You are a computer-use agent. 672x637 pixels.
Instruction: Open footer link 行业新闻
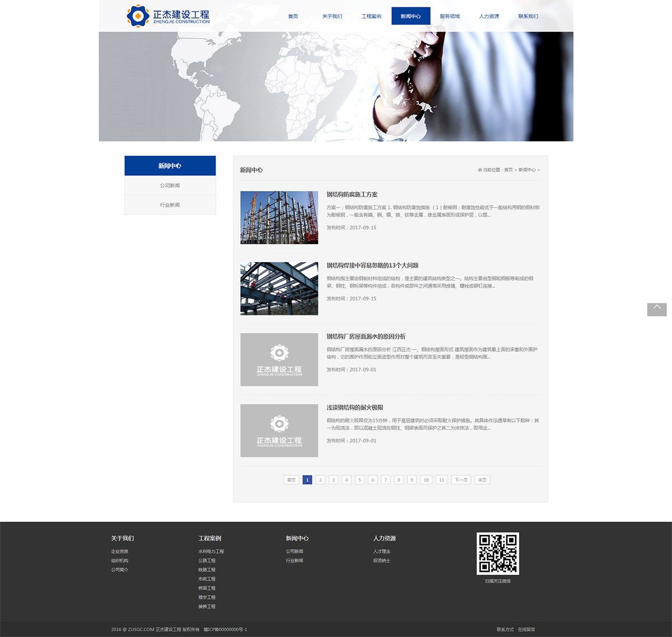click(x=295, y=560)
